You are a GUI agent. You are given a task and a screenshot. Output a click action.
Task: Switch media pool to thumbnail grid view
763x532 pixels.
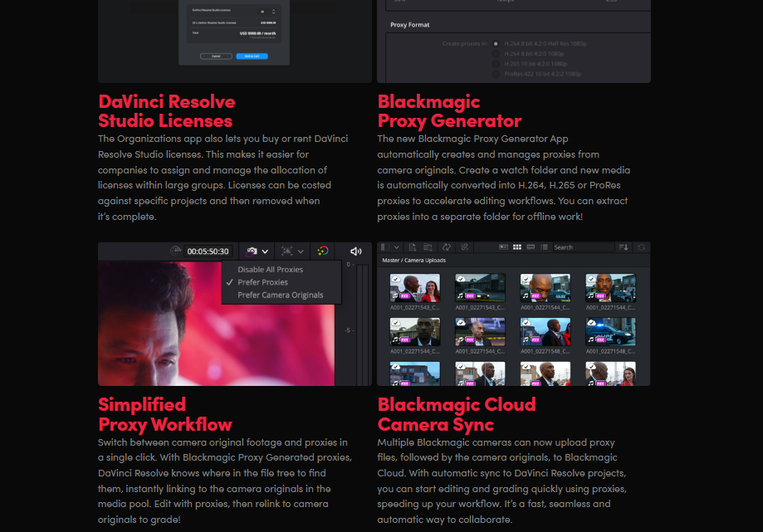[x=517, y=247]
